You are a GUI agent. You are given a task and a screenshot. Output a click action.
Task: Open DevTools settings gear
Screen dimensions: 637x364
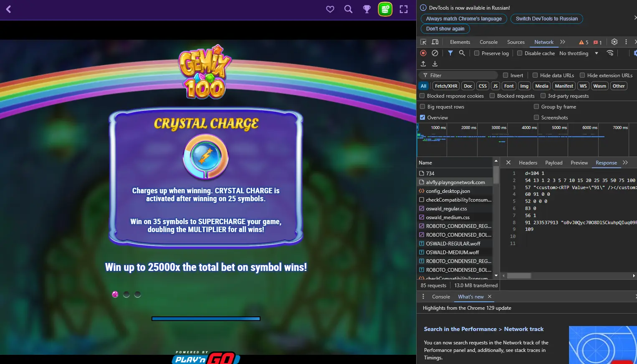pyautogui.click(x=614, y=42)
